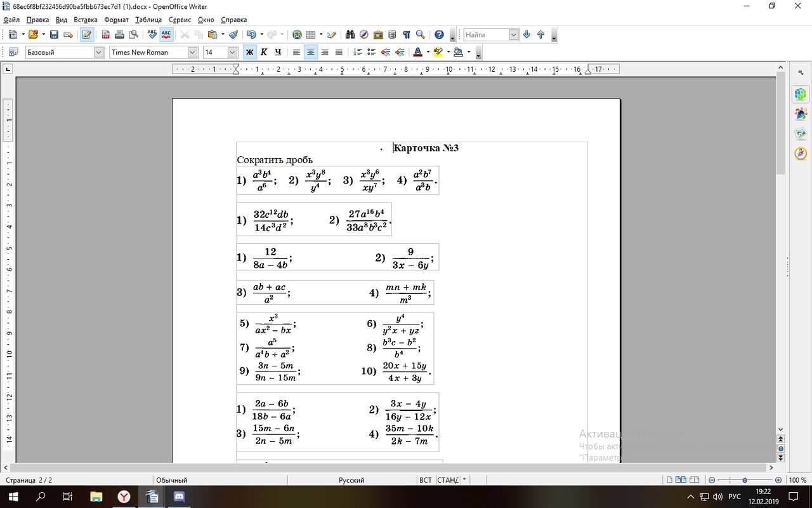The image size is (812, 508).
Task: Open Find & Replace binoculars icon
Action: pyautogui.click(x=350, y=35)
